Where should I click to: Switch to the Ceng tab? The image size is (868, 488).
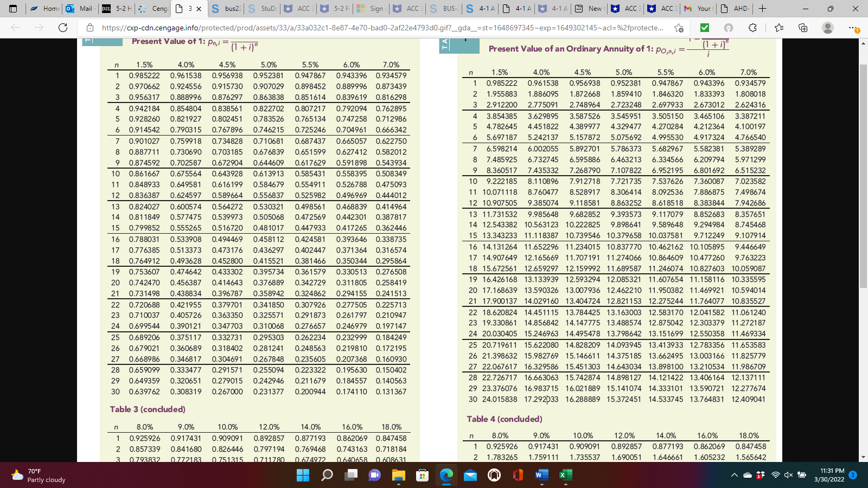click(x=154, y=9)
